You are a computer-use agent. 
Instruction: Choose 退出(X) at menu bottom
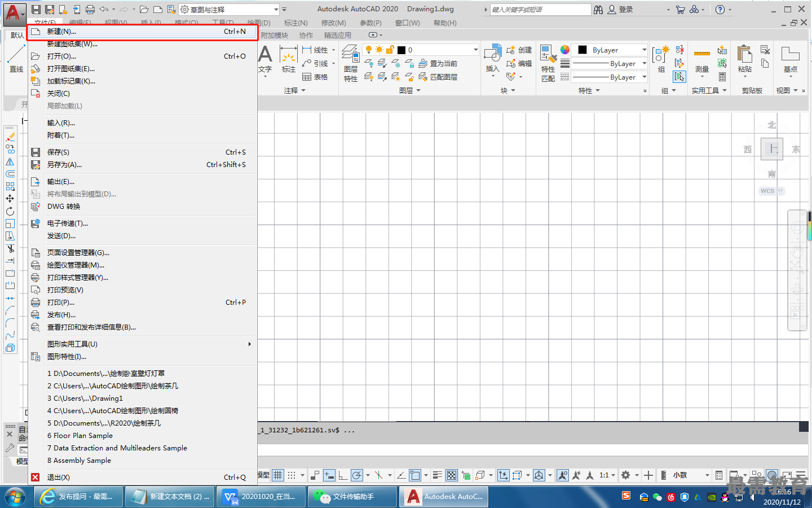point(143,478)
